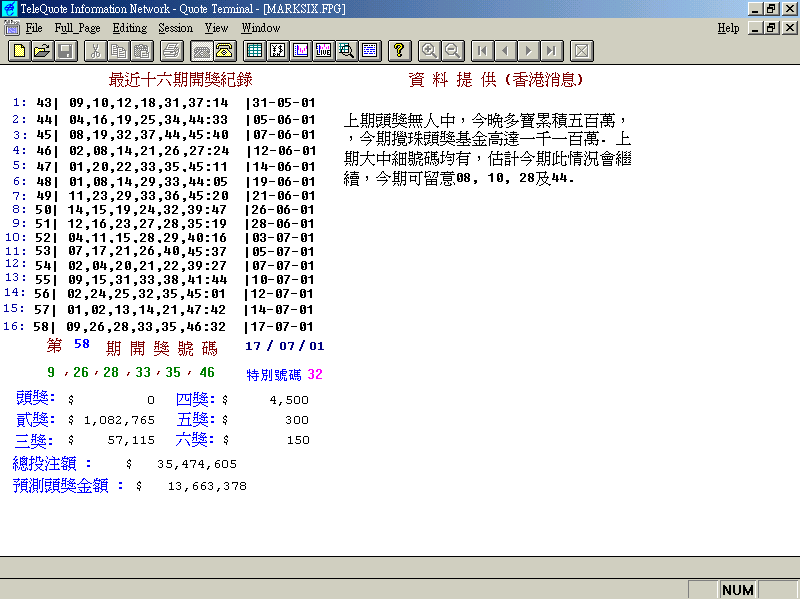Click third prize amount 57,115
Viewport: 800px width, 600px height.
(131, 440)
